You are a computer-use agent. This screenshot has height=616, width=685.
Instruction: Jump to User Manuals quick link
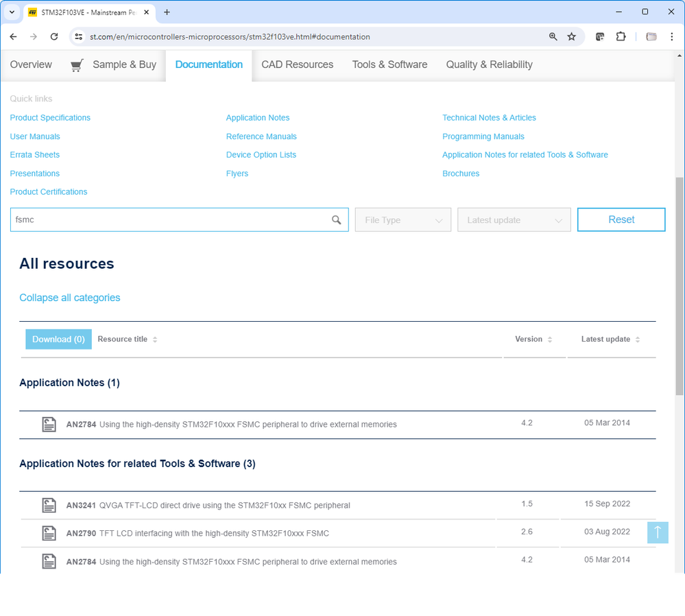point(35,137)
